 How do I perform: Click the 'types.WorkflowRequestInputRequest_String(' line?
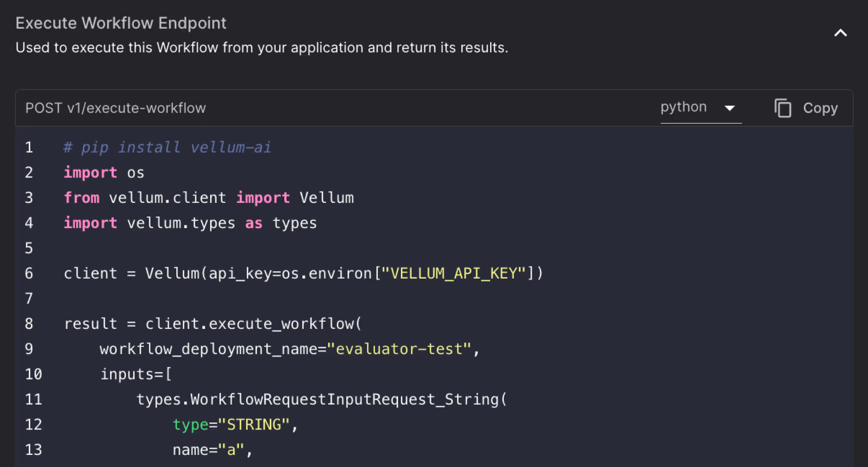click(x=322, y=400)
